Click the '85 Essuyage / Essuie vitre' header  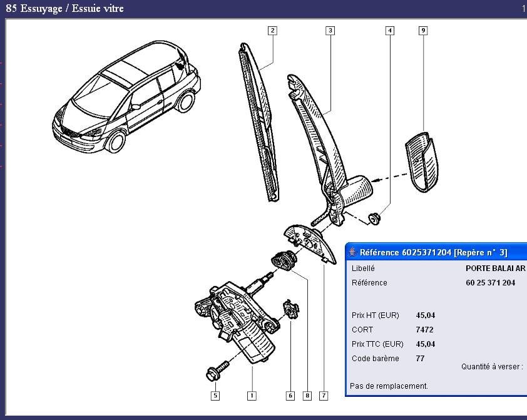(65, 8)
